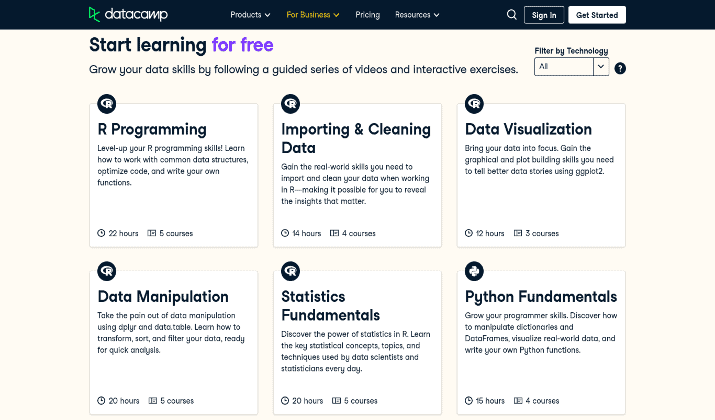Click R icon above Statistics Fundamentals card

[x=290, y=271]
